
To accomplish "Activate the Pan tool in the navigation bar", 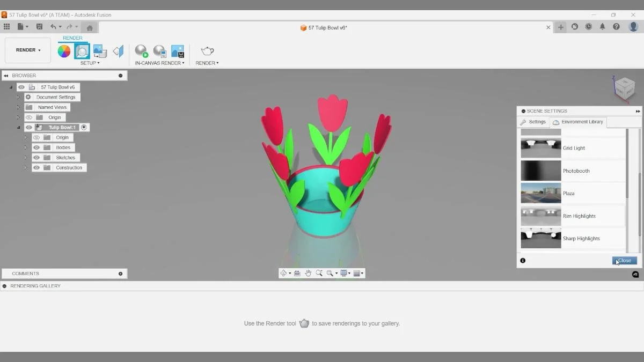I will click(308, 273).
